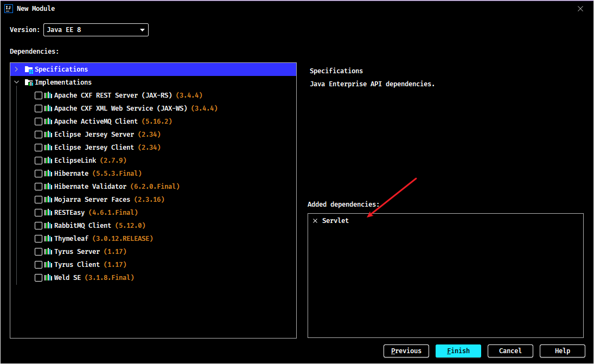Image resolution: width=594 pixels, height=364 pixels.
Task: Click the Implementations folder icon
Action: 29,82
